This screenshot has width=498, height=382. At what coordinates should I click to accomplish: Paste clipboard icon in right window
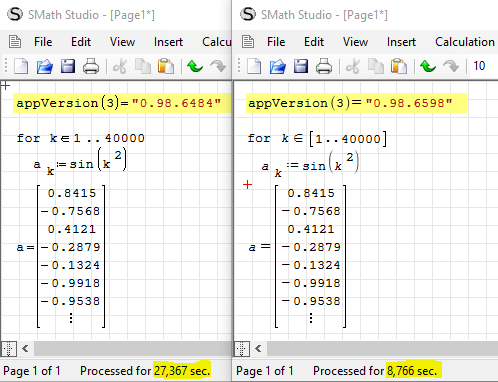[399, 66]
